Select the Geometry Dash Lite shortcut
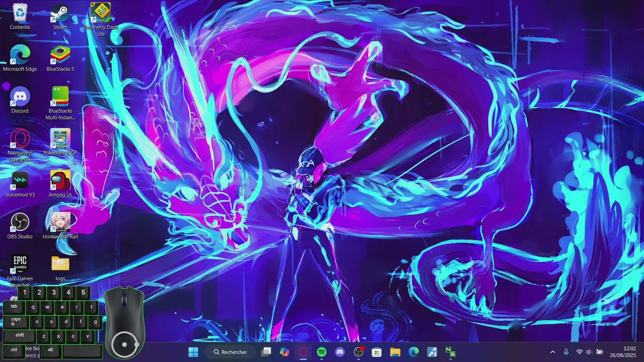This screenshot has height=362, width=644. pyautogui.click(x=101, y=20)
